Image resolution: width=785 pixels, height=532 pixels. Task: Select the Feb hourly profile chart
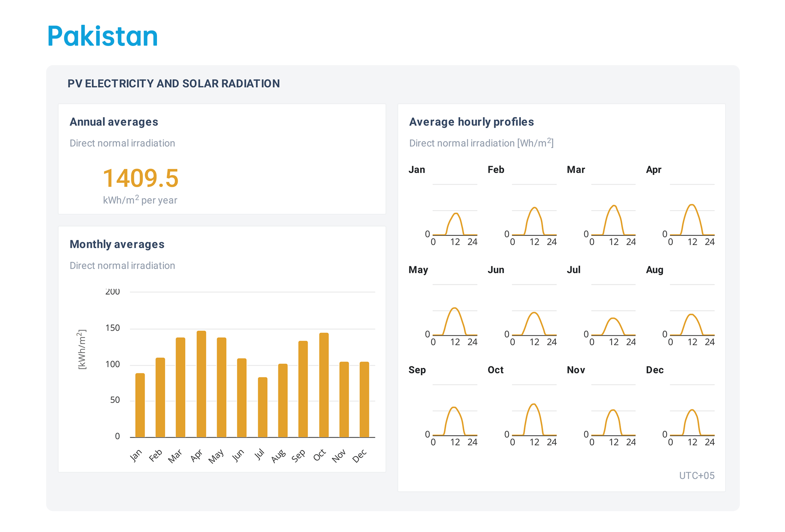pyautogui.click(x=534, y=216)
